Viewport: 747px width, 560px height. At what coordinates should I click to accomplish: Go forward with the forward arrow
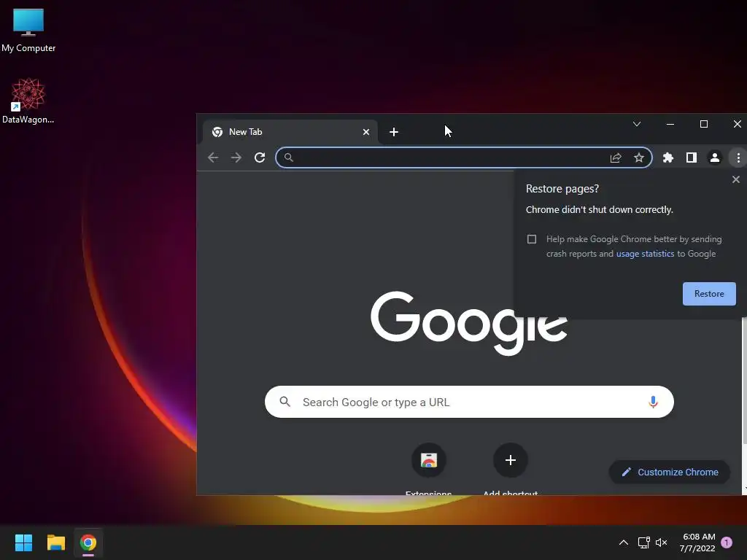(x=236, y=157)
